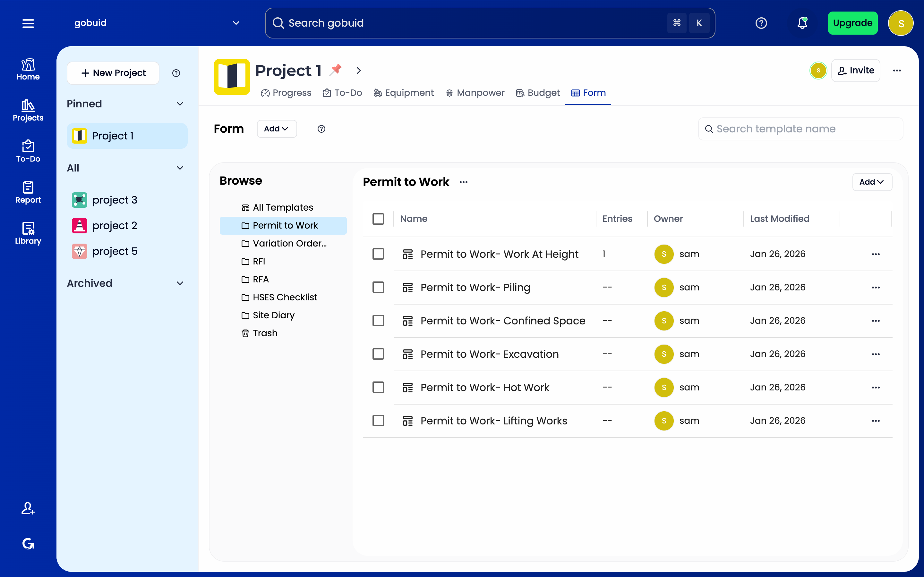This screenshot has width=924, height=577.
Task: Click the invite user icon in bottom sidebar
Action: click(x=28, y=508)
